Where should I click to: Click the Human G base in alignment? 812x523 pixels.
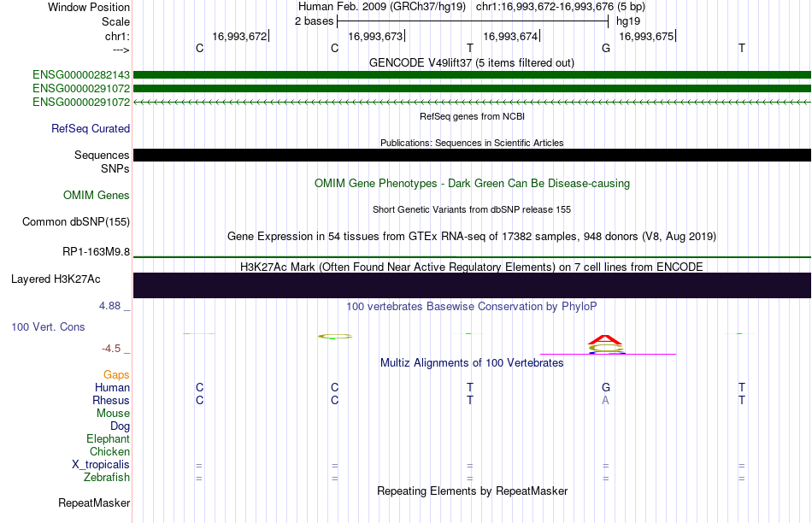pos(606,387)
